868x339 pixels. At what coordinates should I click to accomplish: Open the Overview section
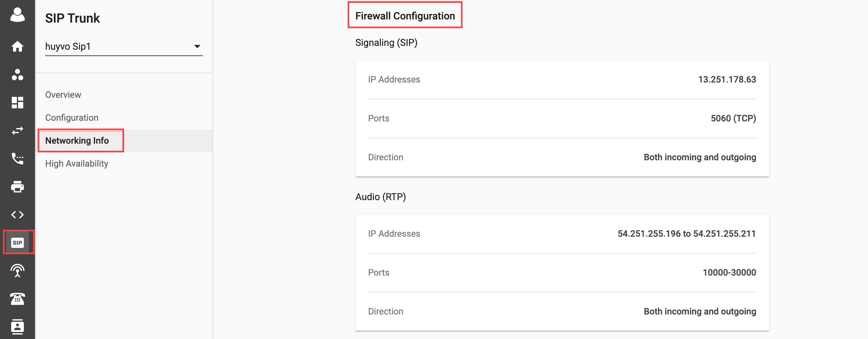click(63, 95)
